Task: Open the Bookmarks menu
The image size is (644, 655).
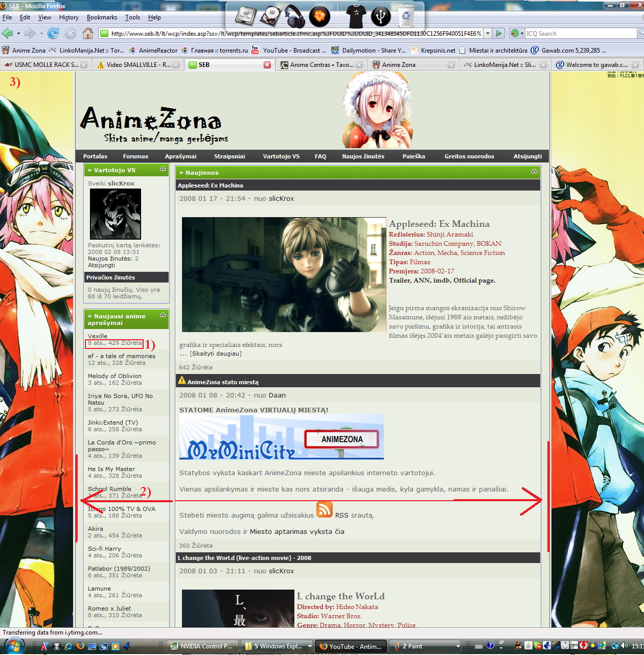Action: pos(102,17)
